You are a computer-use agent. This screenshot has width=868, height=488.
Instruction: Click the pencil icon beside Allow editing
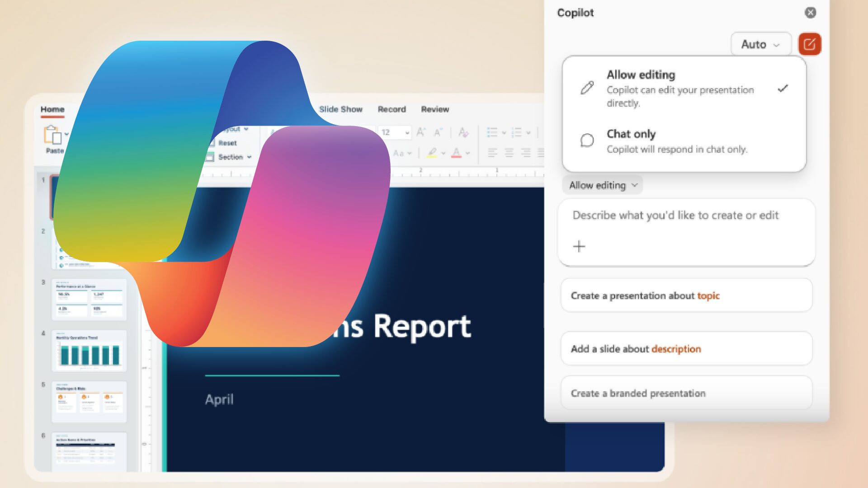point(587,88)
